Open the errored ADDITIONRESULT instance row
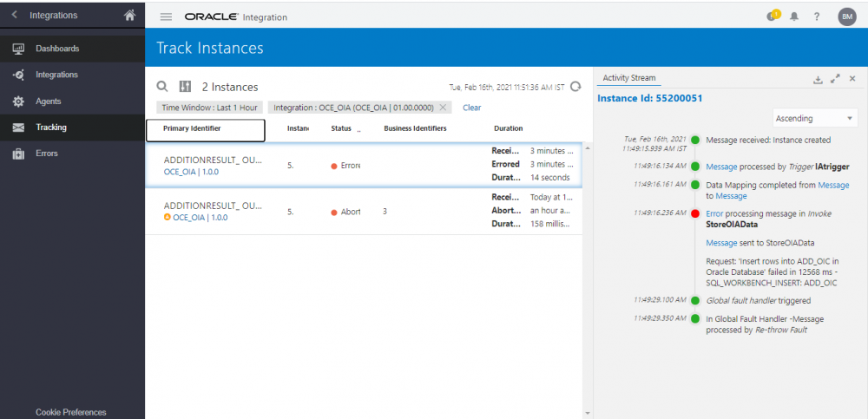868x419 pixels. point(364,165)
